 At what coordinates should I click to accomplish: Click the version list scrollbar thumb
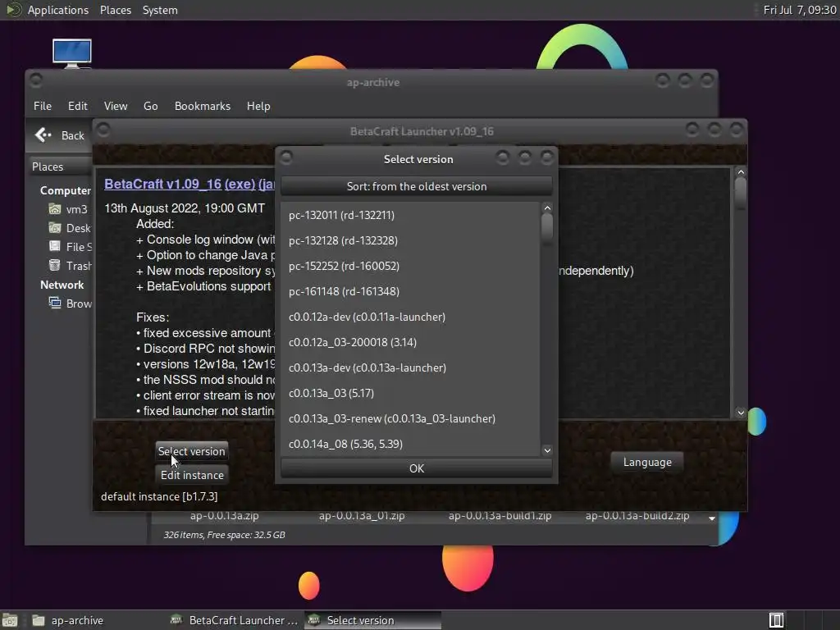click(547, 229)
